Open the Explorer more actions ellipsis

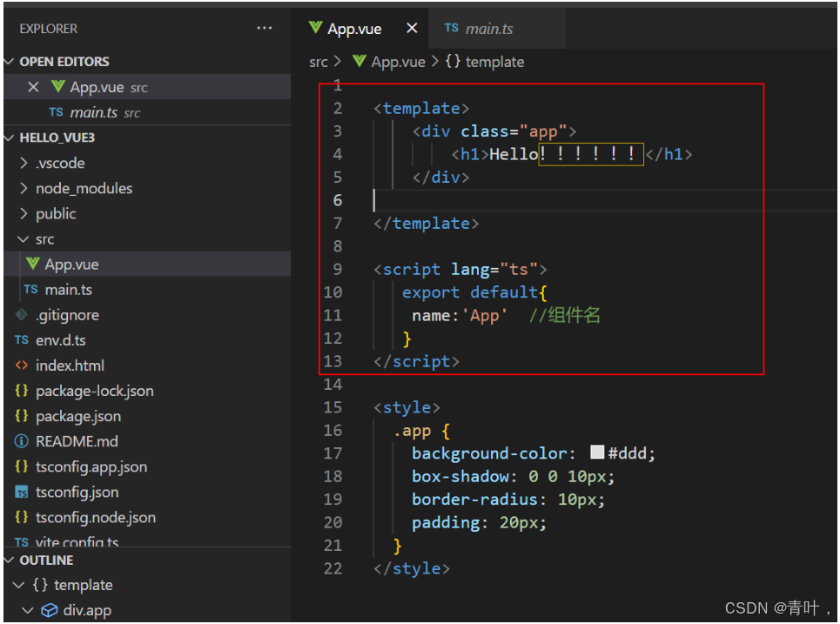264,28
